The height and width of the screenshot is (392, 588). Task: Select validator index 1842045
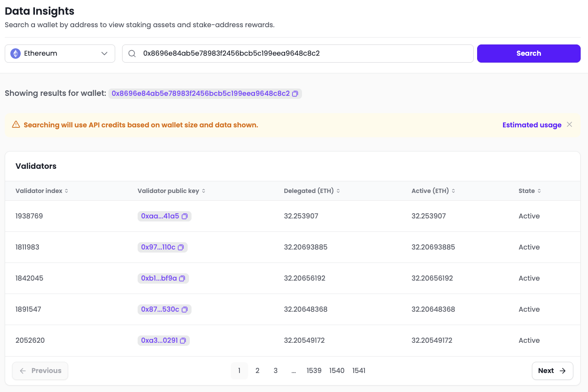pos(29,278)
